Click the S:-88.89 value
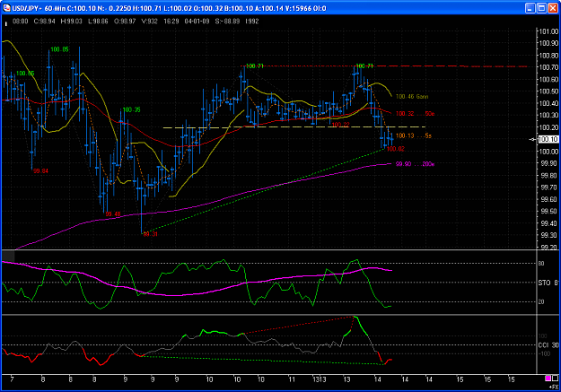This screenshot has width=561, height=392. click(227, 22)
